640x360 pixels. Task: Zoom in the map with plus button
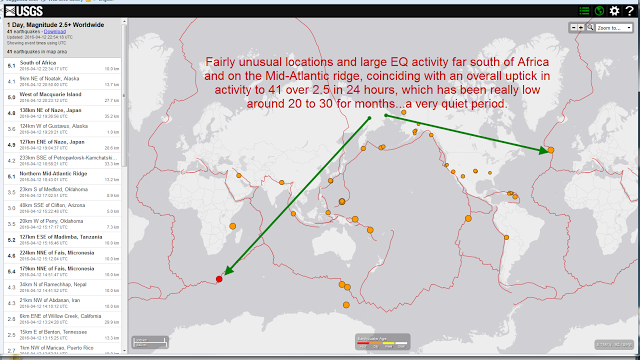(x=581, y=28)
